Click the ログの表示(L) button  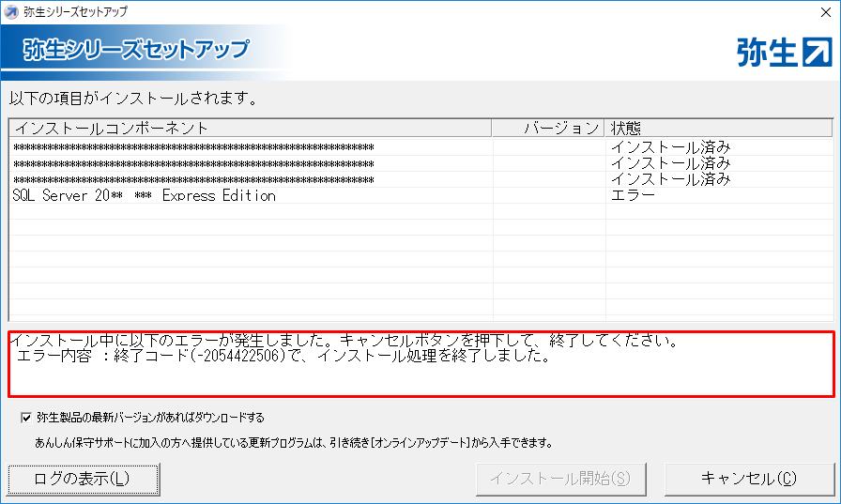coord(84,479)
